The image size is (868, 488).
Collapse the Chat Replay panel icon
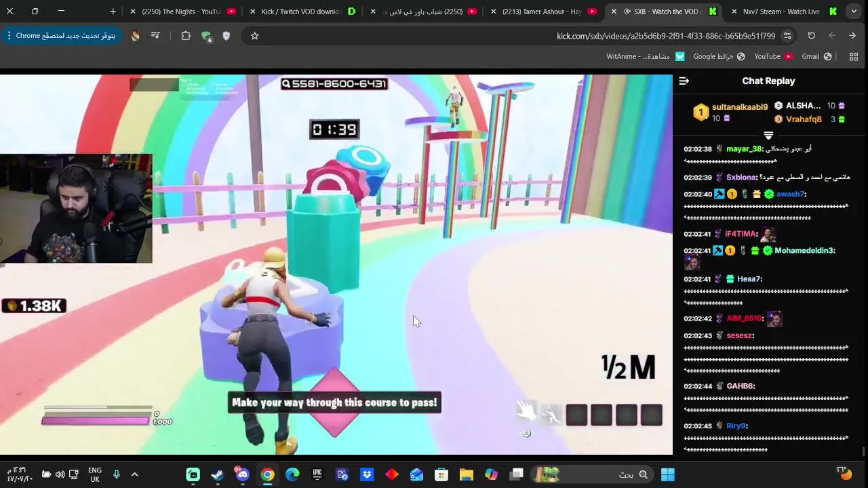(684, 81)
